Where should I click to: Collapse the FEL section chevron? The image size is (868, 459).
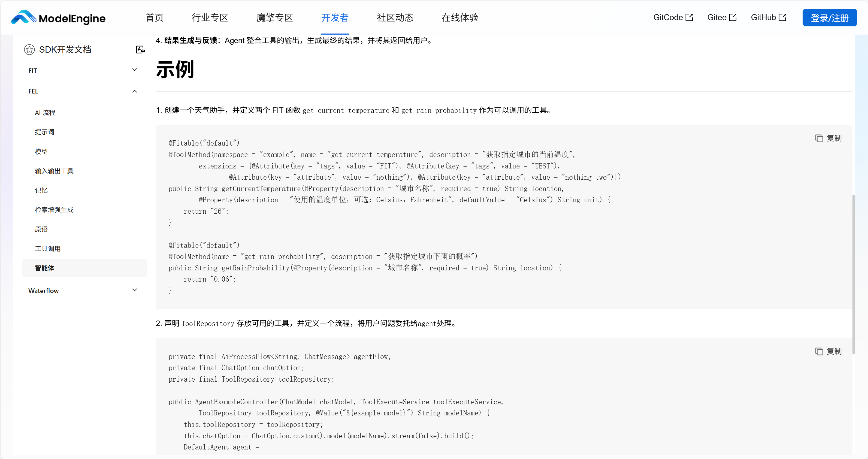[x=134, y=91]
